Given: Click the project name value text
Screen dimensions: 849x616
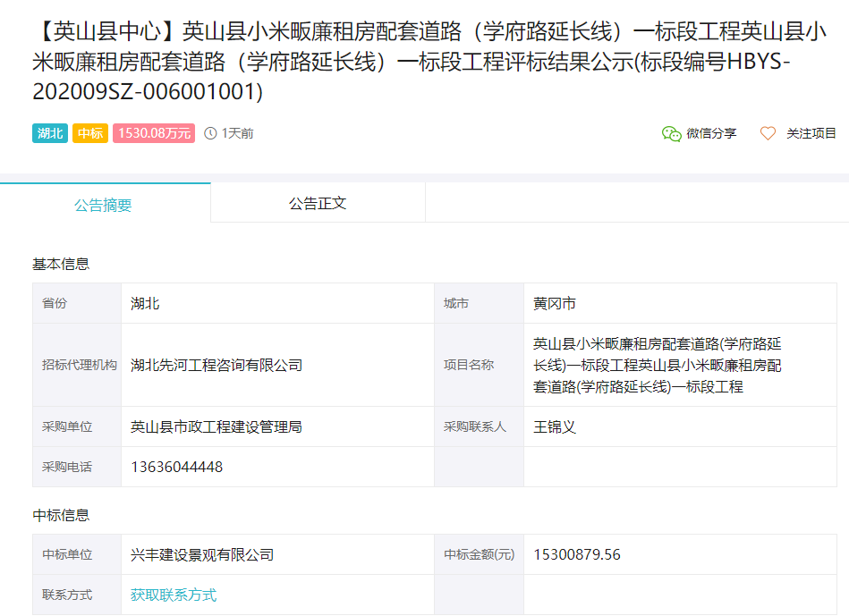Looking at the screenshot, I should coord(657,366).
